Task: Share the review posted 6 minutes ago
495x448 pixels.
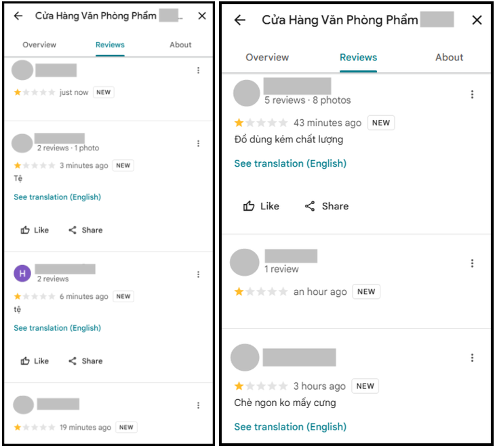Action: [85, 361]
